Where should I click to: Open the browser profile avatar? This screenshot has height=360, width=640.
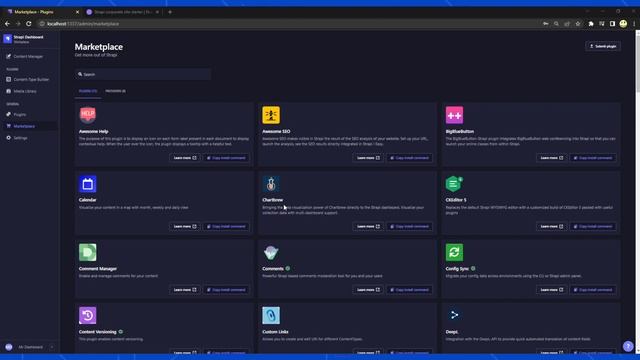623,24
